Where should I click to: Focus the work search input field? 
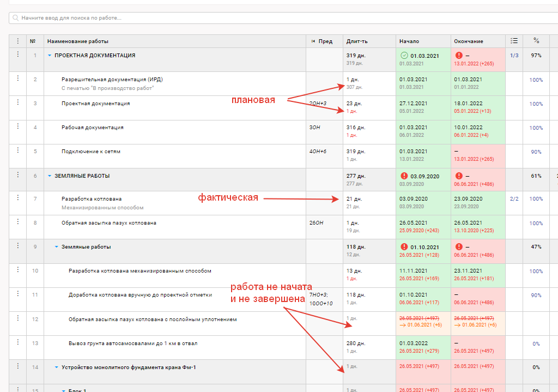point(272,18)
